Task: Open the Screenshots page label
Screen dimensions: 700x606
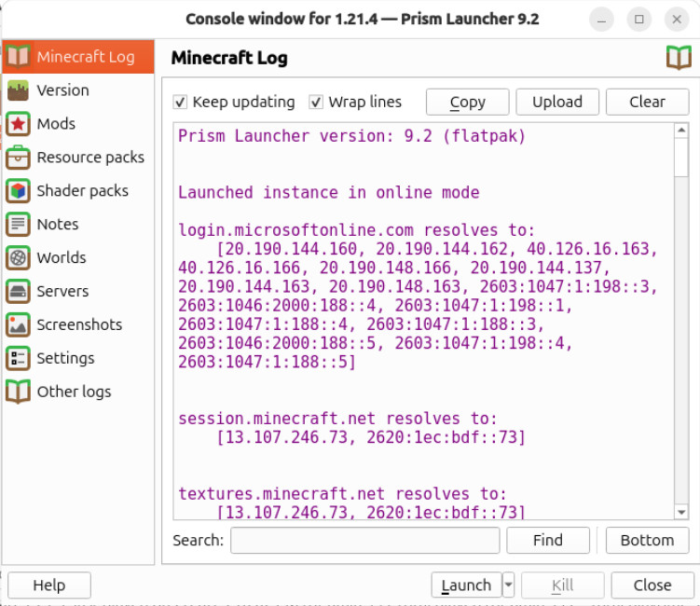Action: (x=79, y=324)
